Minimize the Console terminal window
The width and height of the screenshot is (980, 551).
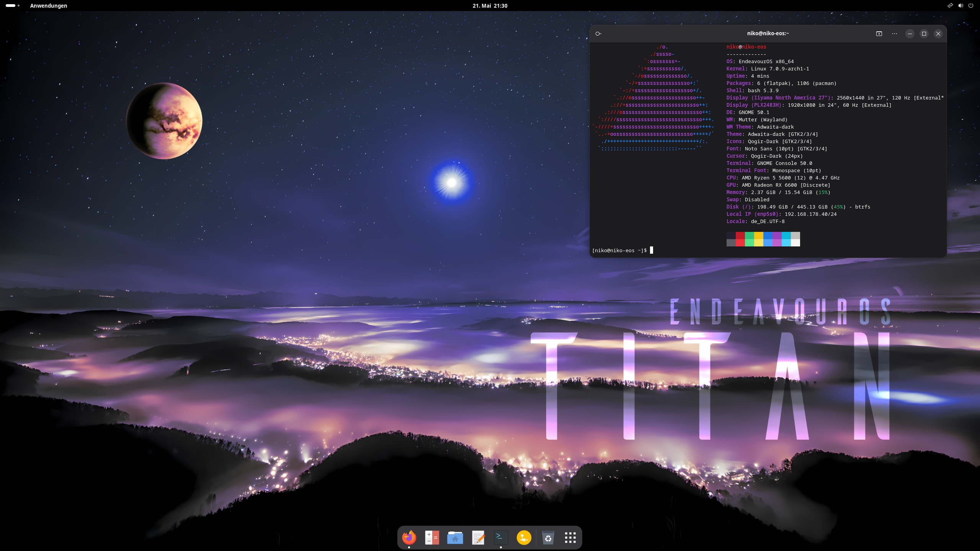(910, 34)
